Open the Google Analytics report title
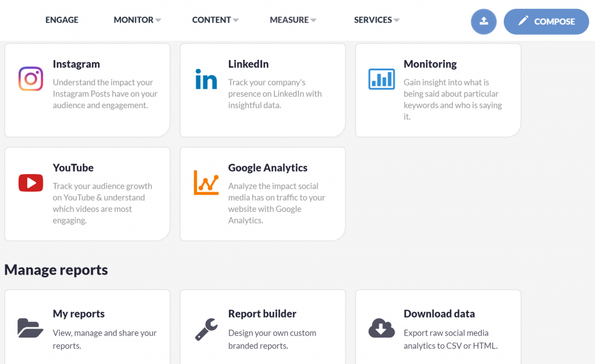This screenshot has width=595, height=364. [268, 168]
